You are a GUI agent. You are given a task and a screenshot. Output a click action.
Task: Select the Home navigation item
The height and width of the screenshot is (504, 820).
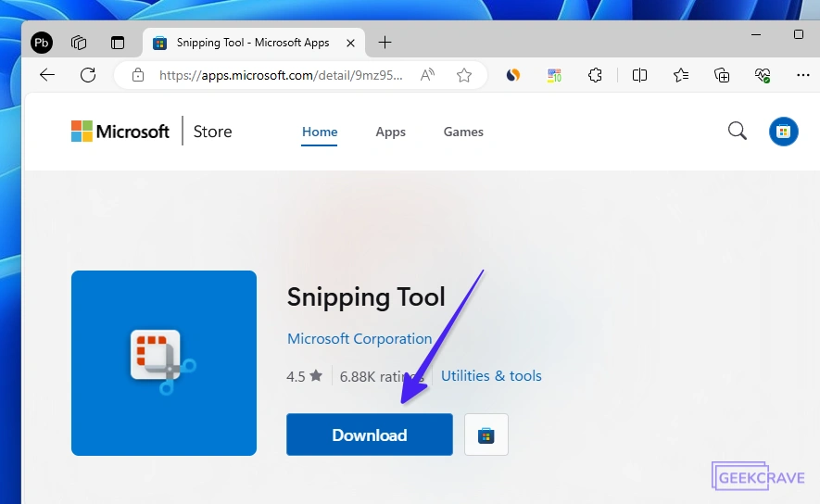tap(320, 132)
